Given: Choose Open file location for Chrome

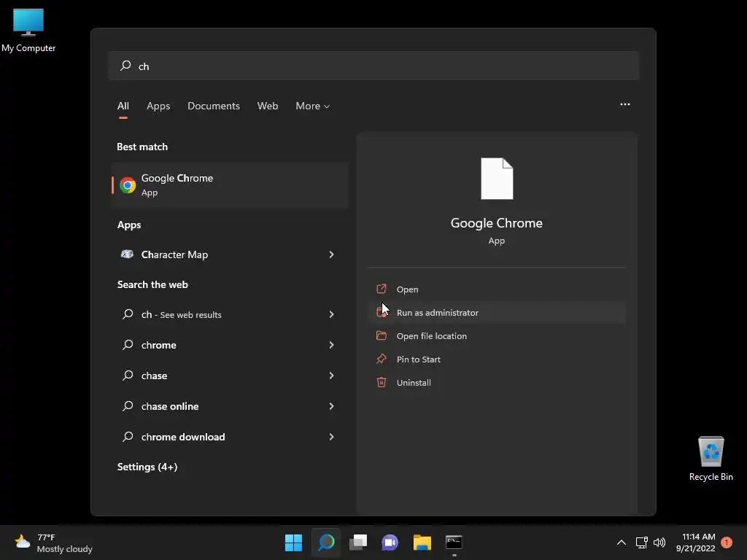Looking at the screenshot, I should pos(496,335).
